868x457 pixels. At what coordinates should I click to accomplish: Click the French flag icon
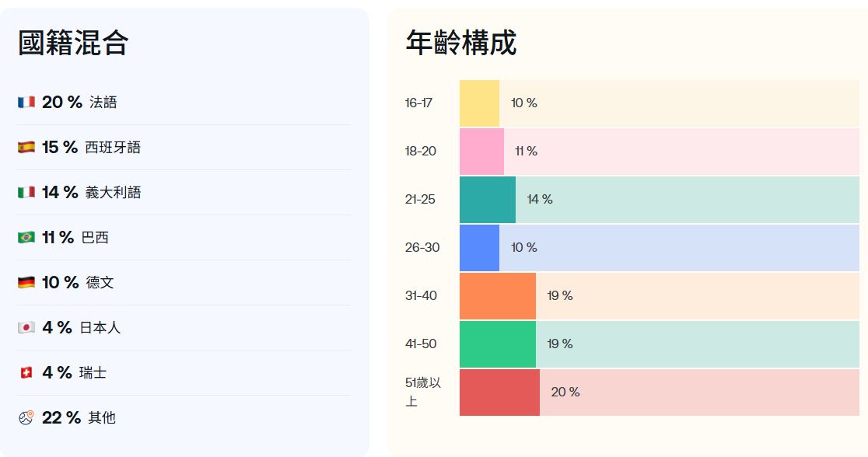[26, 102]
